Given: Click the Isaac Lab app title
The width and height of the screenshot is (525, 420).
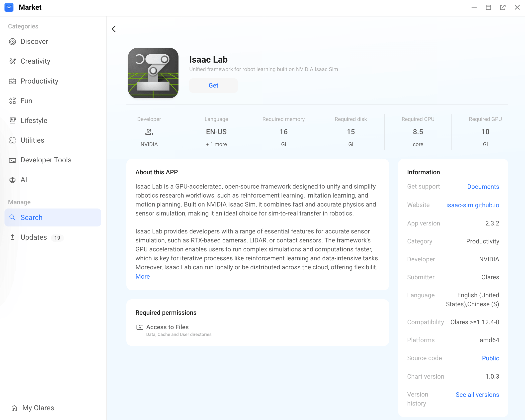Looking at the screenshot, I should click(208, 60).
